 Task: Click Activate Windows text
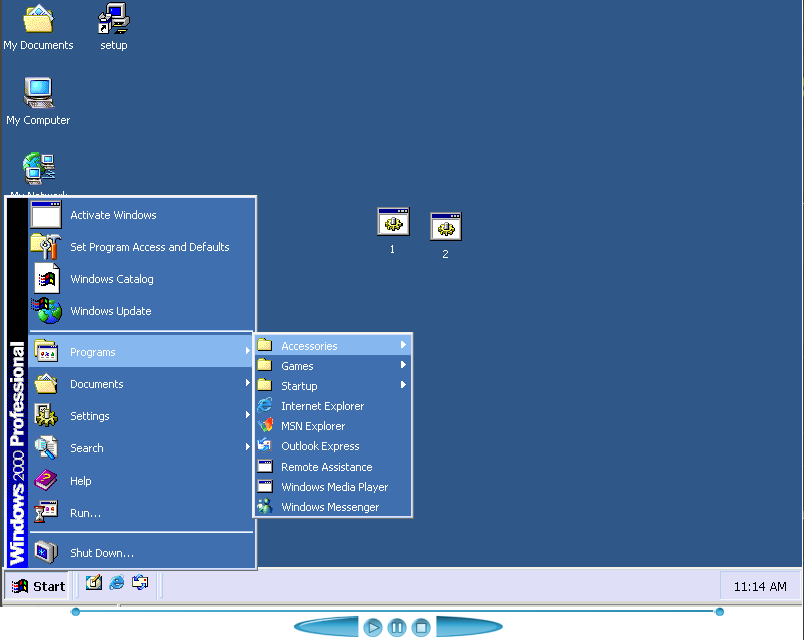coord(113,215)
